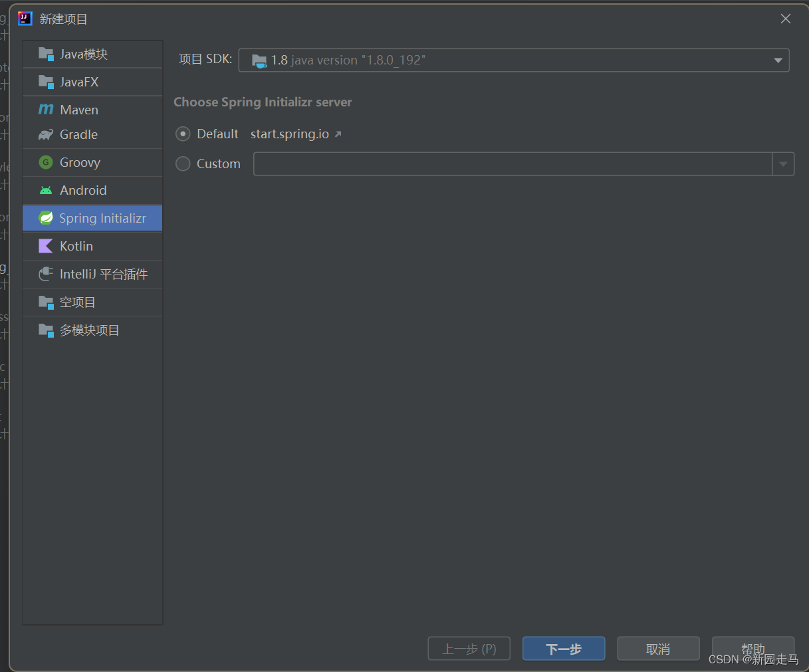Click the Kotlin logo icon
Viewport: 809px width, 672px height.
[46, 246]
